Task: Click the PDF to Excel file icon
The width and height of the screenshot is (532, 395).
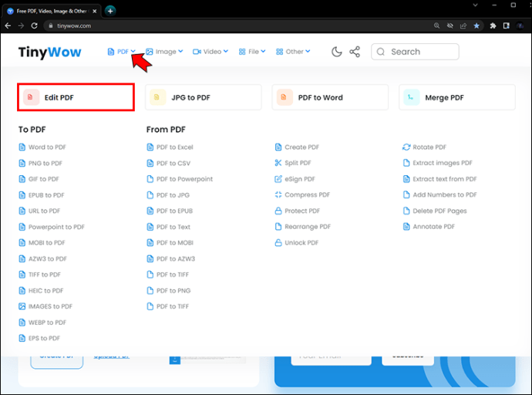Action: (x=150, y=147)
